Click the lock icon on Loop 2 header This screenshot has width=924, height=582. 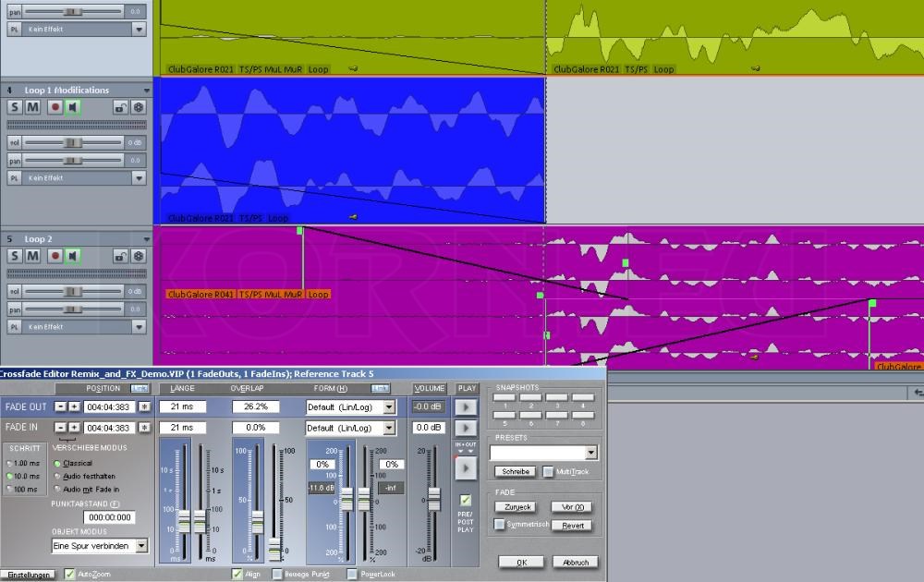[x=120, y=256]
